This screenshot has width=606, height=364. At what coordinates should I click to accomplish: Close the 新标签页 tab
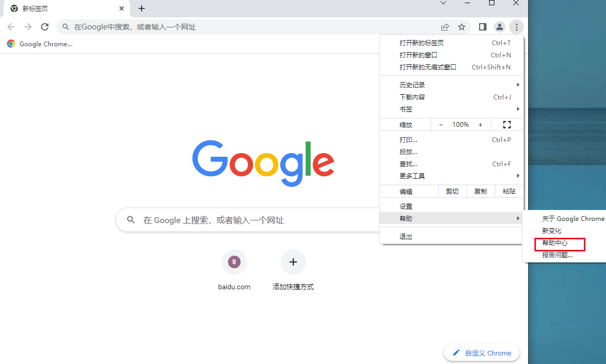click(x=121, y=8)
